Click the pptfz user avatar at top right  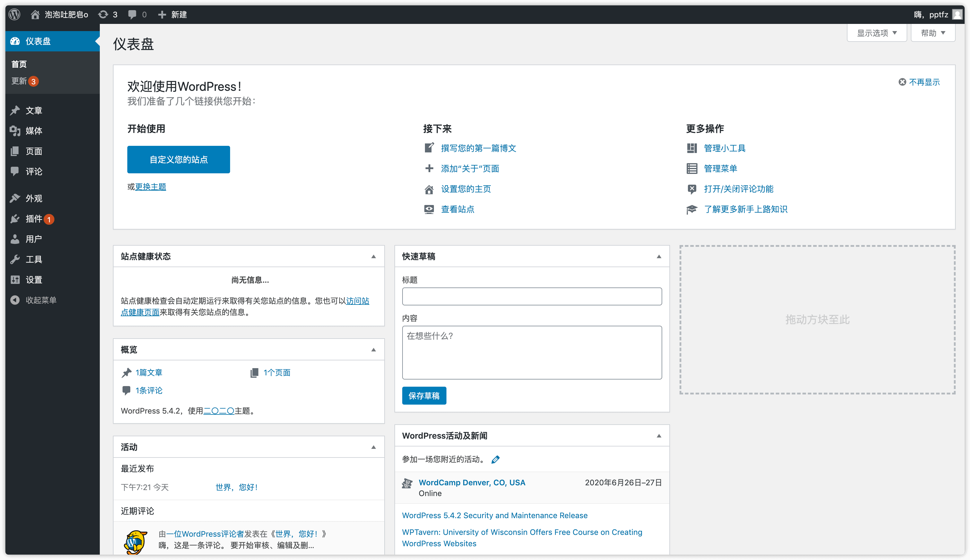pos(957,15)
